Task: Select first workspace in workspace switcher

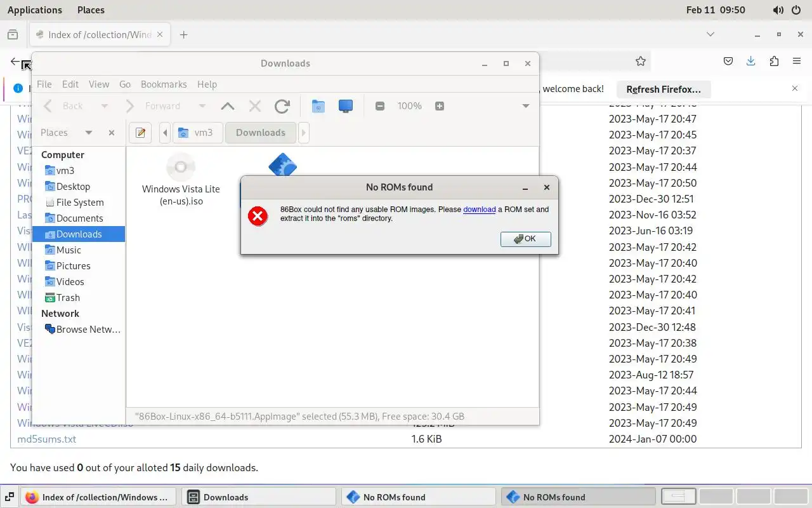Action: pos(678,497)
